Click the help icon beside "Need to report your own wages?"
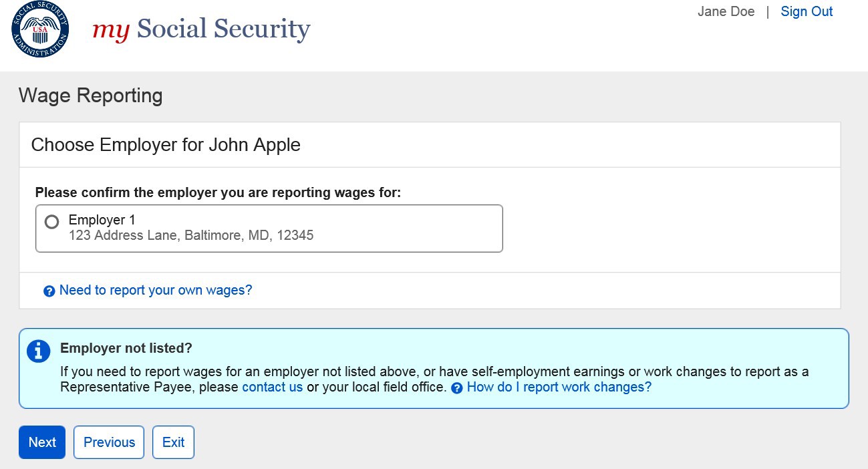Viewport: 868px width, 469px height. click(x=49, y=291)
